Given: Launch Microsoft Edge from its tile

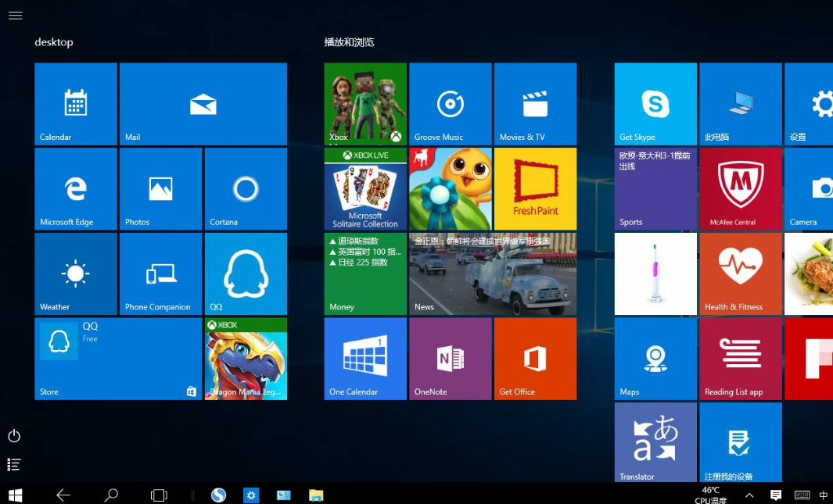Looking at the screenshot, I should 75,188.
